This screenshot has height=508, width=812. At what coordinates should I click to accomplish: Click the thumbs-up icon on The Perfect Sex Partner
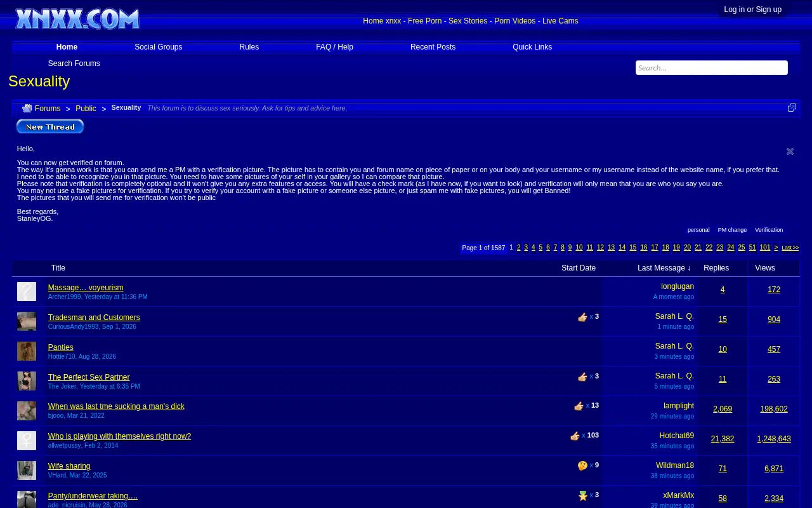tap(582, 377)
